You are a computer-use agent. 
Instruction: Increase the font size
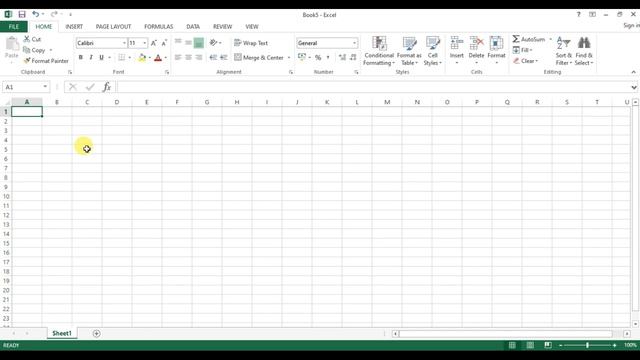[x=154, y=43]
